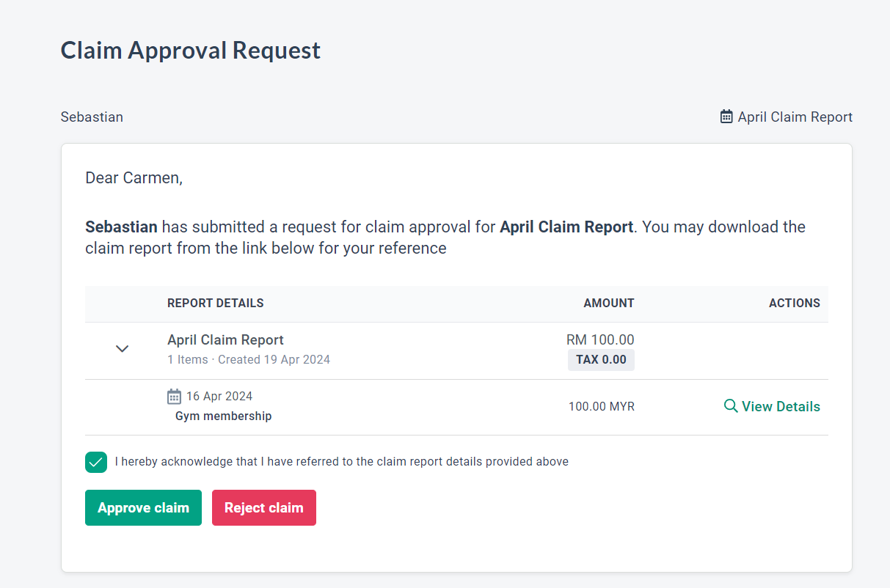
Task: Open View Details for Gym membership
Action: point(780,407)
